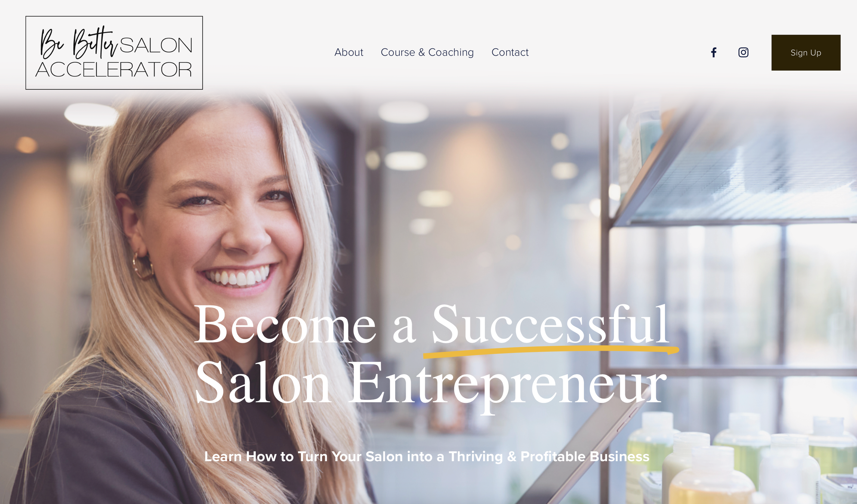Click the yellow underline beneath 'Successful'
The width and height of the screenshot is (857, 504).
tap(551, 352)
